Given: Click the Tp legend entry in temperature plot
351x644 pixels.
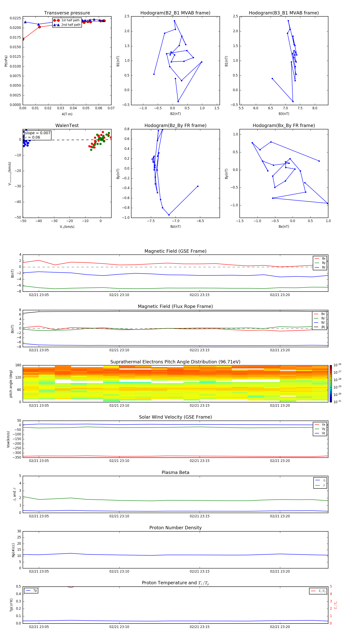Looking at the screenshot, I should pyautogui.click(x=31, y=591).
